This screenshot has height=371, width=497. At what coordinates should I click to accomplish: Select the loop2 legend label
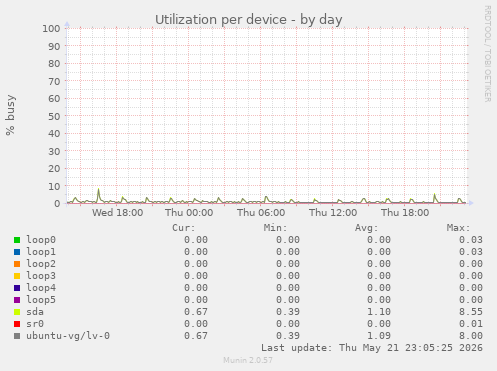coord(41,264)
